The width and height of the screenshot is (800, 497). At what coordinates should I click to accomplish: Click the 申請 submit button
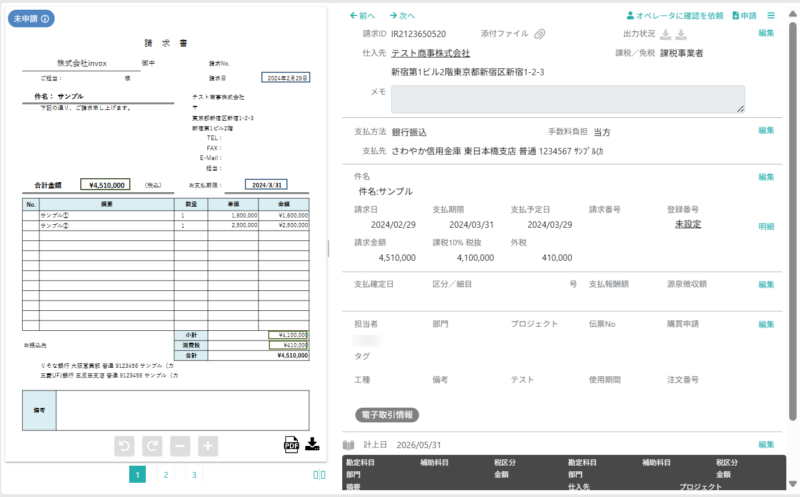coord(744,16)
